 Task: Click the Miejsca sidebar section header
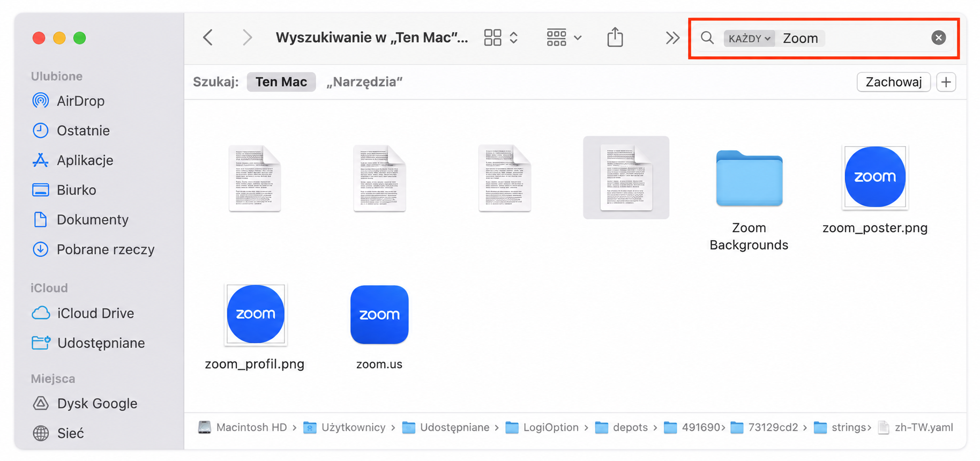tap(53, 378)
